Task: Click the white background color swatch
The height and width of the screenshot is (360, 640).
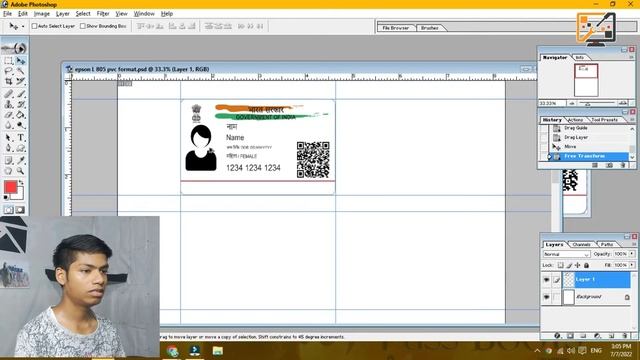Action: coord(19,196)
